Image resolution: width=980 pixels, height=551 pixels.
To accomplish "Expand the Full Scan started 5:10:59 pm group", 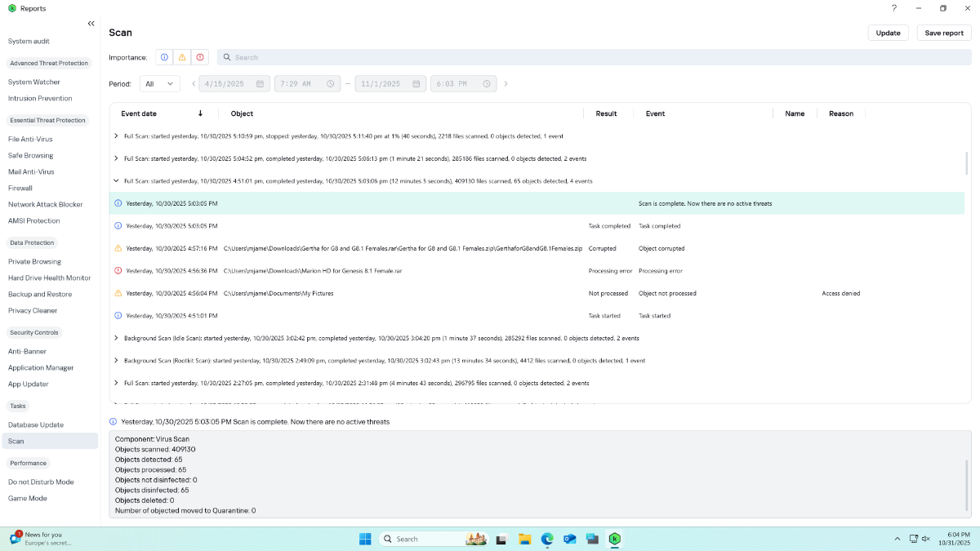I will (116, 136).
